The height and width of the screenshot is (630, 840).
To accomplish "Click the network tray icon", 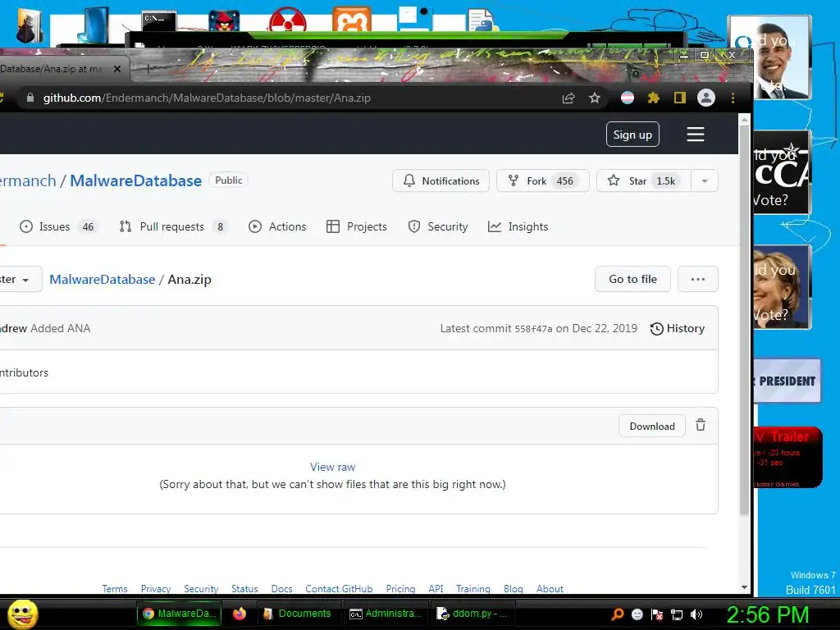I will tap(677, 614).
